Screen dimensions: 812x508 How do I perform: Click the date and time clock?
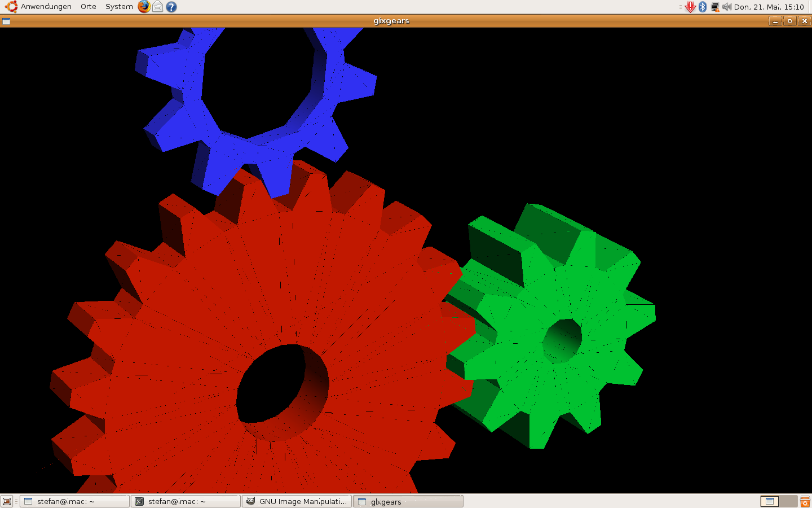coord(769,7)
